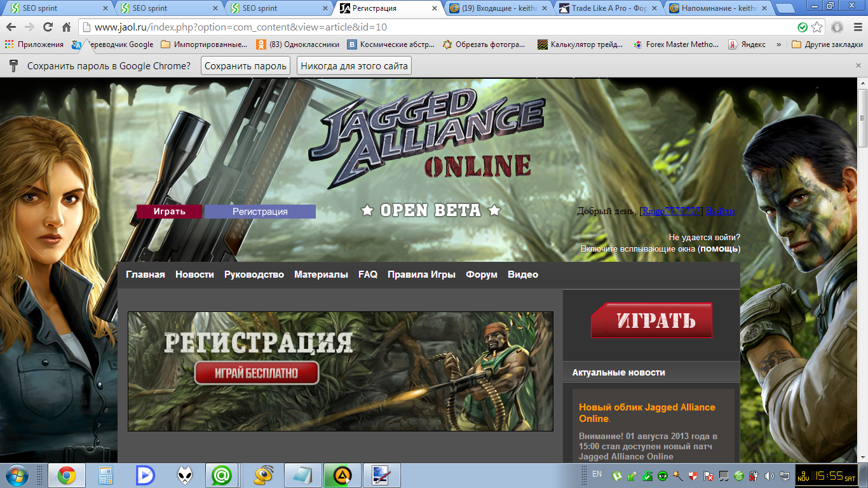Launch the blue media player taskbar icon
This screenshot has height=488, width=868.
(x=146, y=475)
